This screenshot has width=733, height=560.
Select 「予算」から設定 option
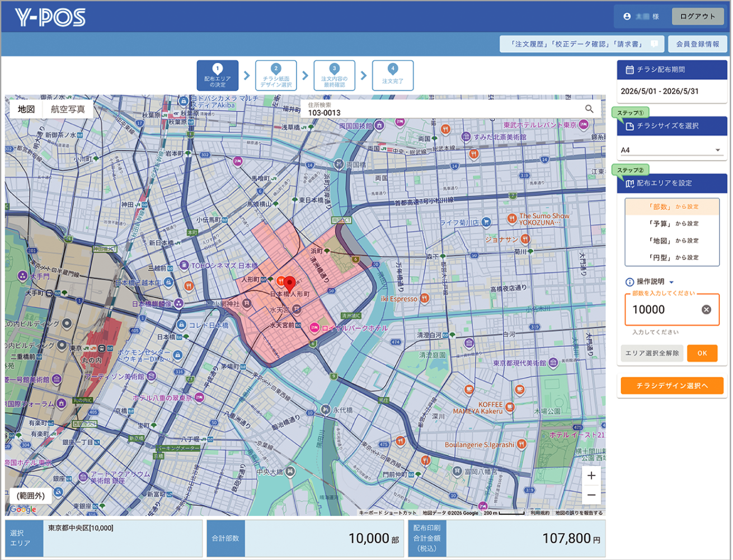[672, 224]
